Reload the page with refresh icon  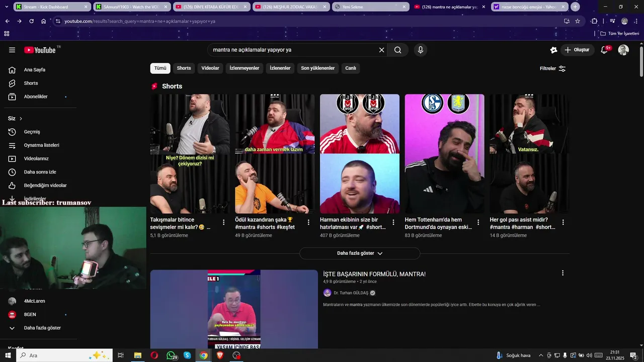pyautogui.click(x=31, y=21)
